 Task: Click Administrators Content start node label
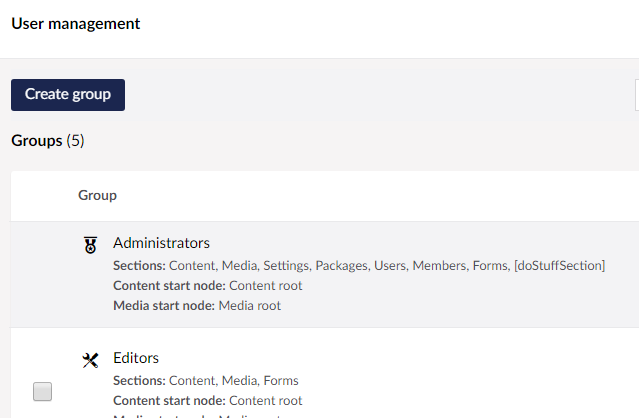click(x=169, y=286)
